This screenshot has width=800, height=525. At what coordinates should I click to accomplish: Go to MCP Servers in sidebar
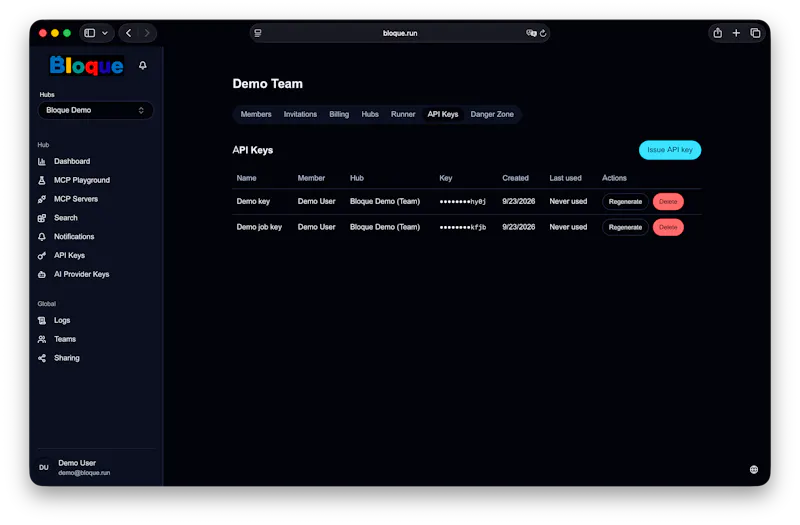tap(76, 199)
